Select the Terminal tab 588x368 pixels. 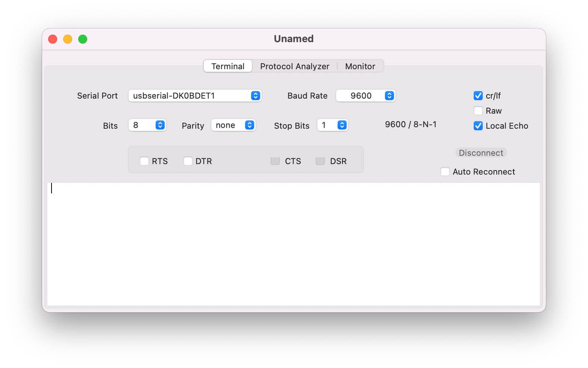227,66
